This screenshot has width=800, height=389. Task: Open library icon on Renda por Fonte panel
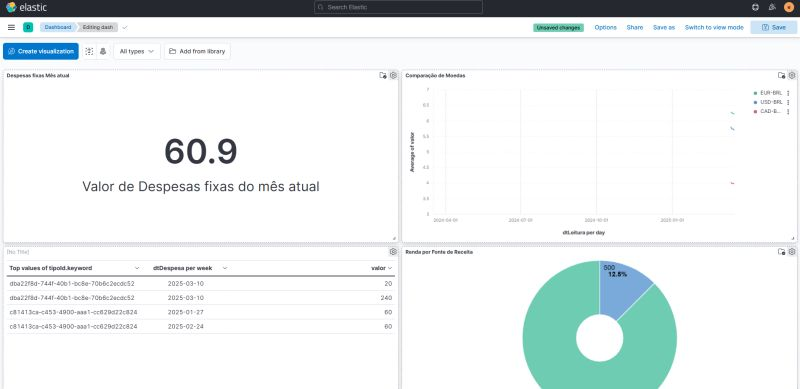(782, 252)
